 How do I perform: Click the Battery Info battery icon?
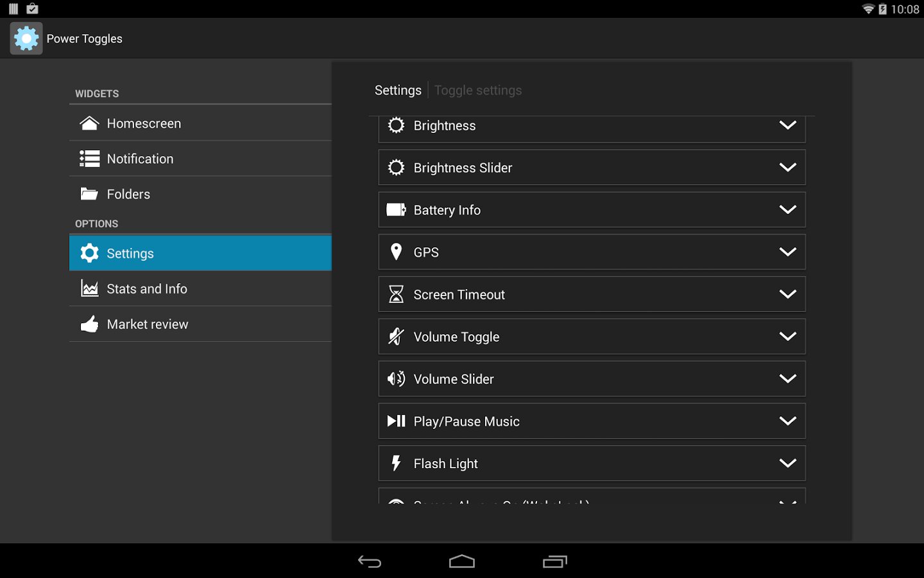[x=396, y=210]
